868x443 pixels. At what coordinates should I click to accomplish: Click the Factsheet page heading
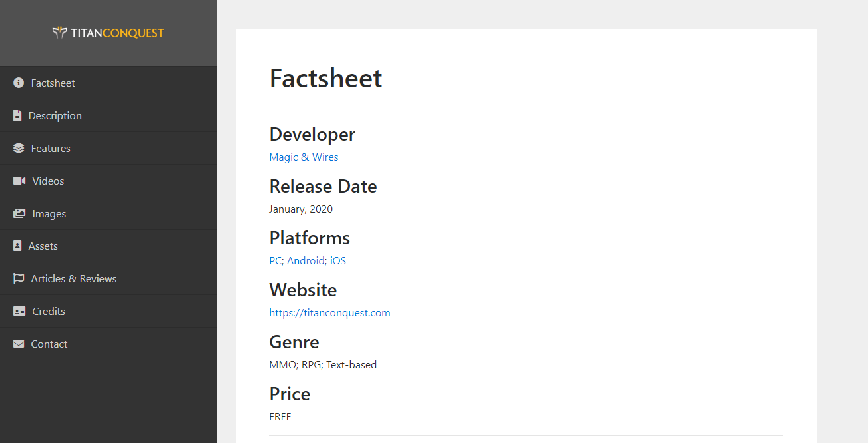pyautogui.click(x=325, y=78)
